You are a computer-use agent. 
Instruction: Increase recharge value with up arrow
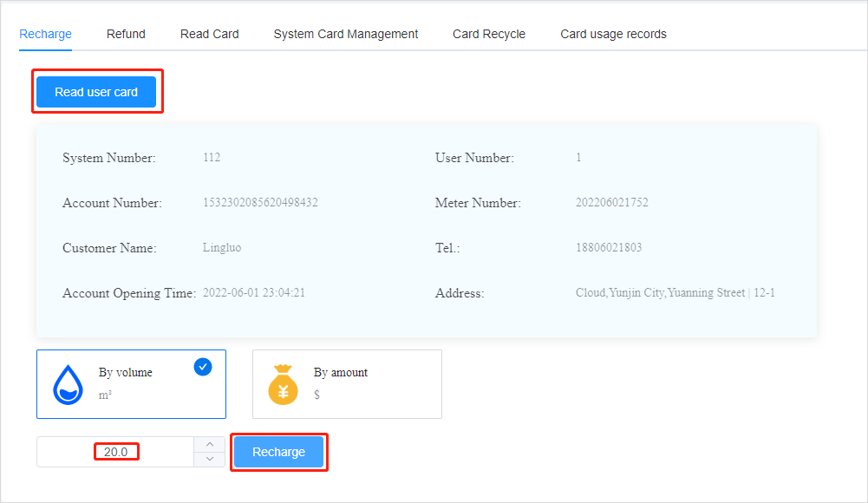point(210,444)
